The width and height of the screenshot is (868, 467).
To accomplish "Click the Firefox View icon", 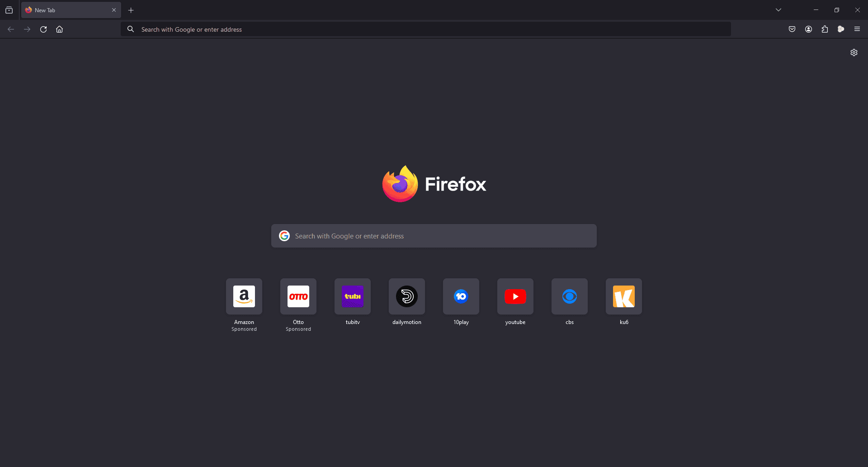I will (9, 10).
